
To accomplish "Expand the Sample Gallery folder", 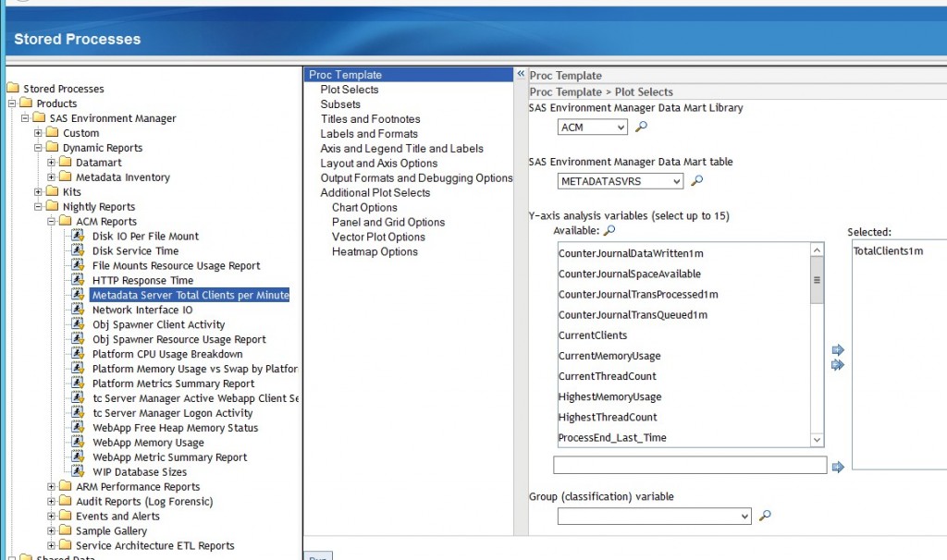I will [52, 531].
